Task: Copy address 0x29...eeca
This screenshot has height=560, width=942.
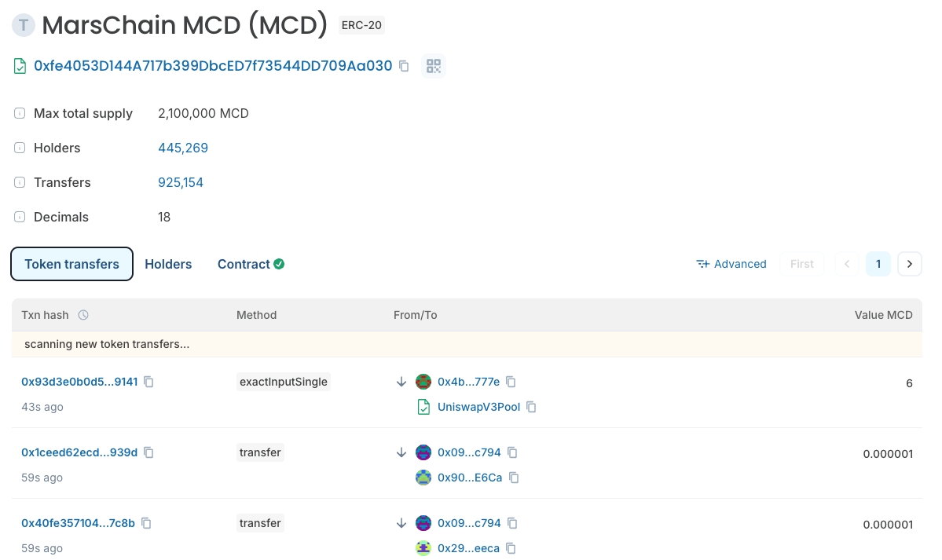Action: click(x=511, y=548)
